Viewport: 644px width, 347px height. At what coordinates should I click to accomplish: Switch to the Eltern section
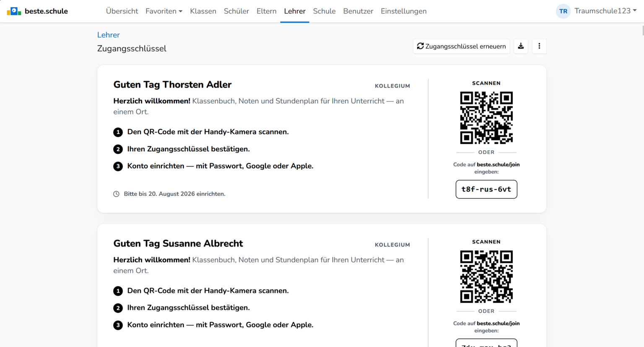coord(267,11)
